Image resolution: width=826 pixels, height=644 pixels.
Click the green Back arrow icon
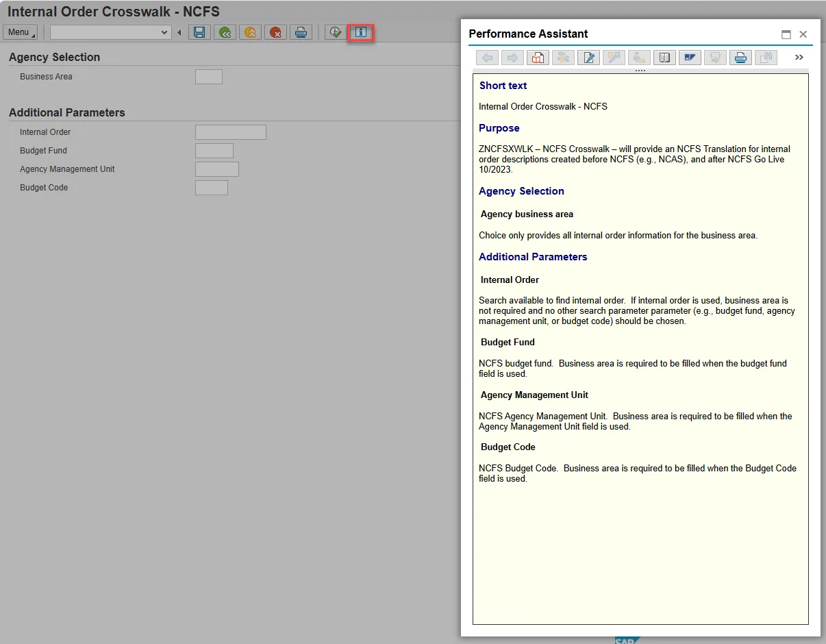pos(225,32)
